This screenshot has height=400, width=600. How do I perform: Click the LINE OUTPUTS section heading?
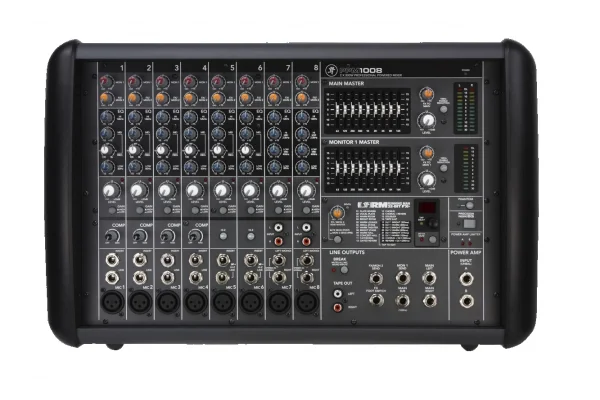[x=347, y=253]
